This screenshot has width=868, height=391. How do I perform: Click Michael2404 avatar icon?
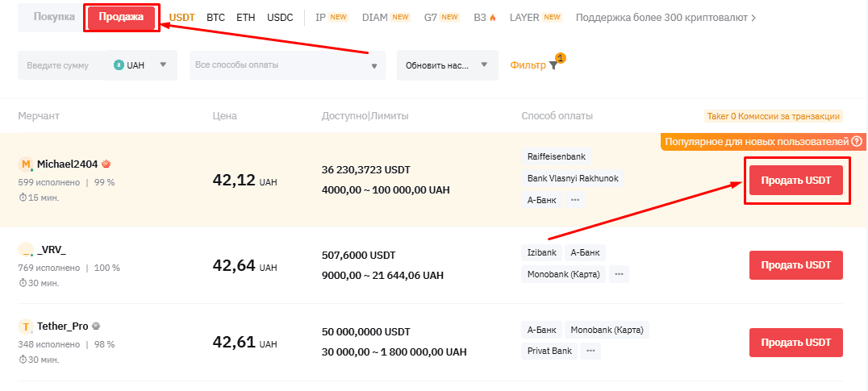click(x=26, y=164)
